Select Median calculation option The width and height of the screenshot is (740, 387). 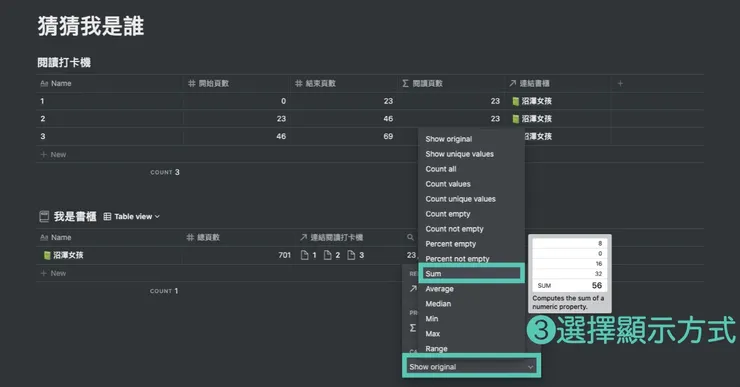pyautogui.click(x=438, y=304)
